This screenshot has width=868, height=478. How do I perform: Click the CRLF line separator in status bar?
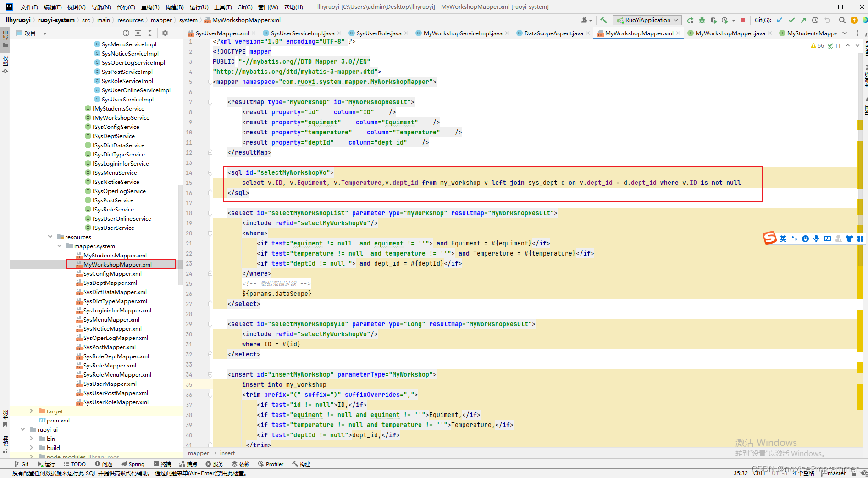click(x=760, y=473)
